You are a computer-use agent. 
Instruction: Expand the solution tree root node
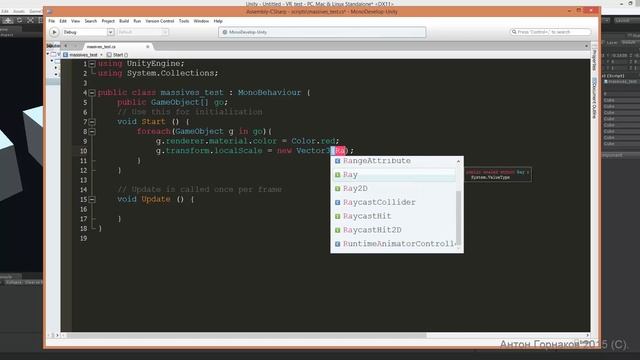pos(48,54)
